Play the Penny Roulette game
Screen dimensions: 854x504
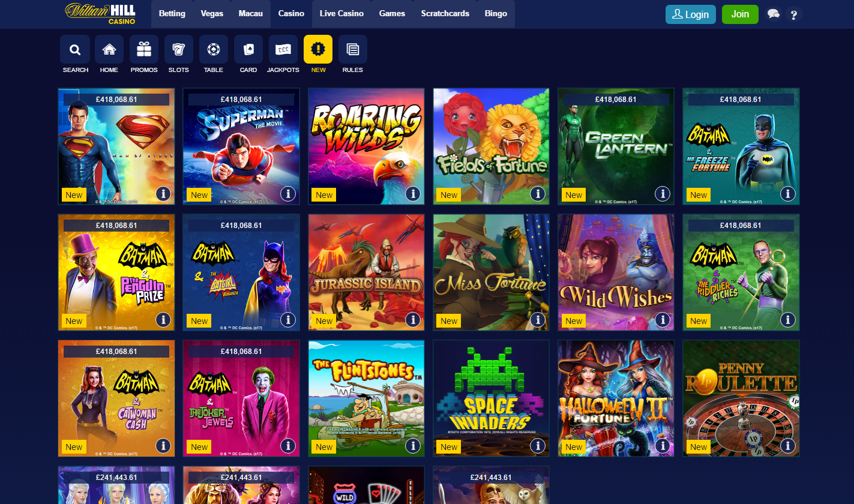[x=741, y=398]
